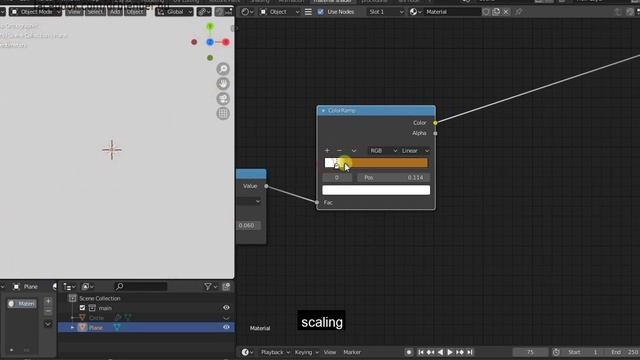
Task: Open the white color swatch in ColorRamp
Action: click(x=376, y=190)
